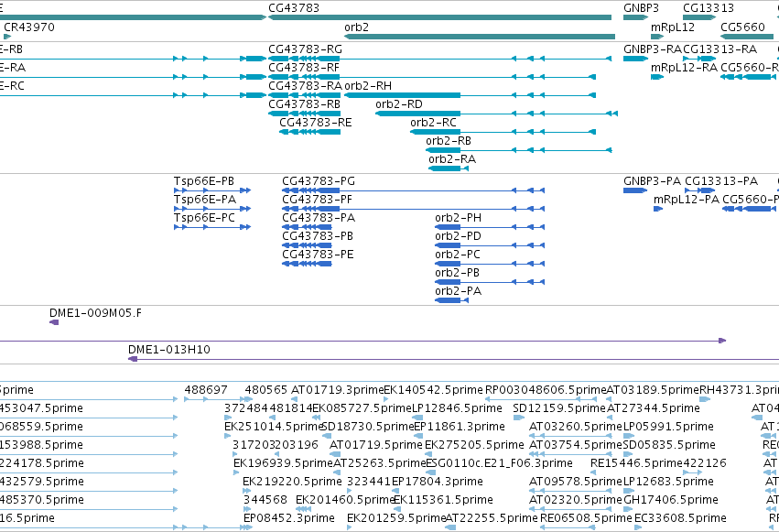Click EST AT27344.5prime

point(654,408)
